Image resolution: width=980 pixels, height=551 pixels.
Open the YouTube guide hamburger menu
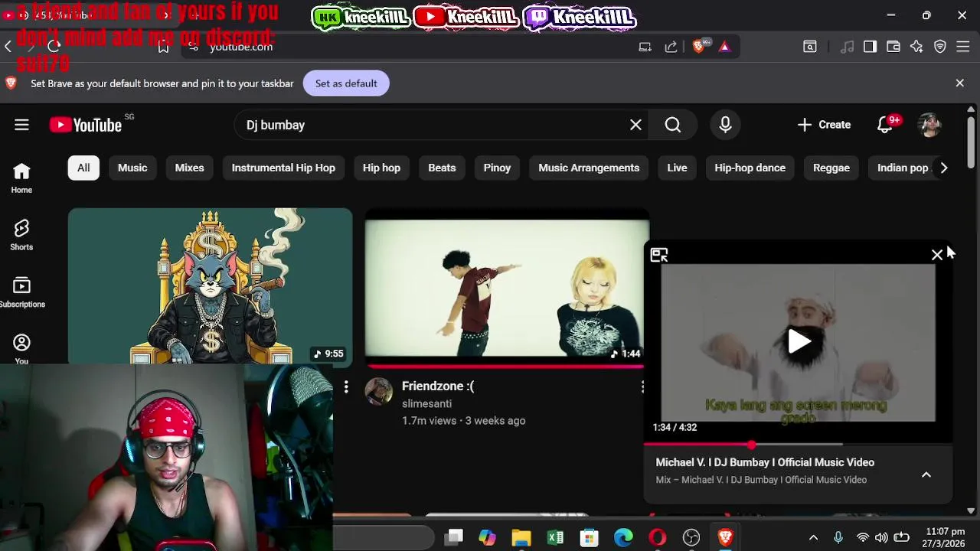[x=21, y=125]
